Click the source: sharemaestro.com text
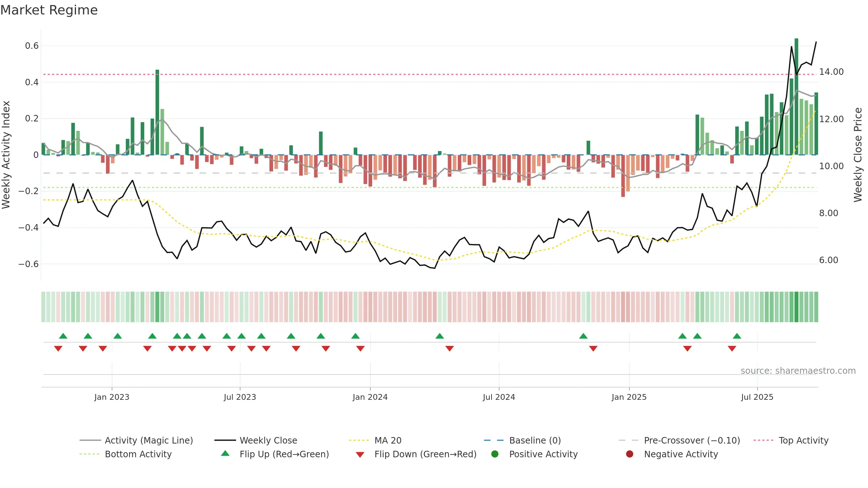 pos(798,371)
